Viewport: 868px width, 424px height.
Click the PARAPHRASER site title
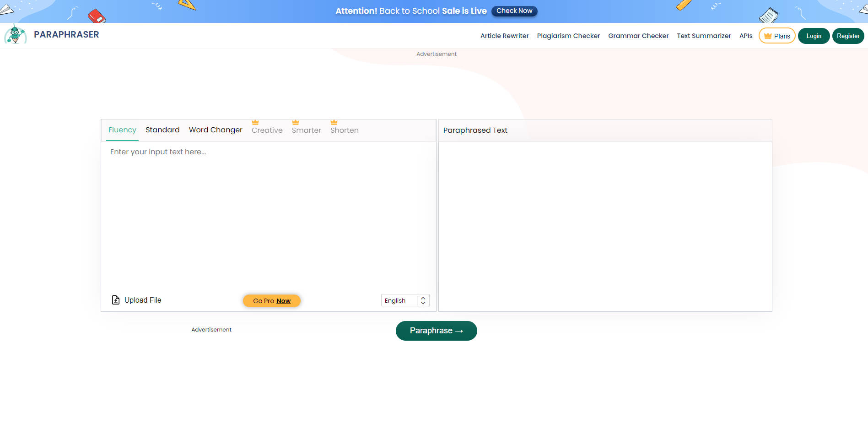click(66, 35)
